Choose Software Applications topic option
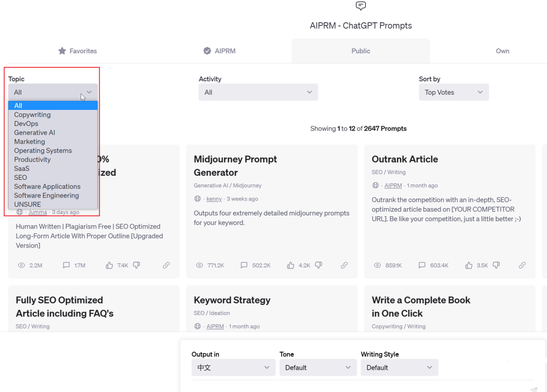The height and width of the screenshot is (392, 547). tap(53, 186)
